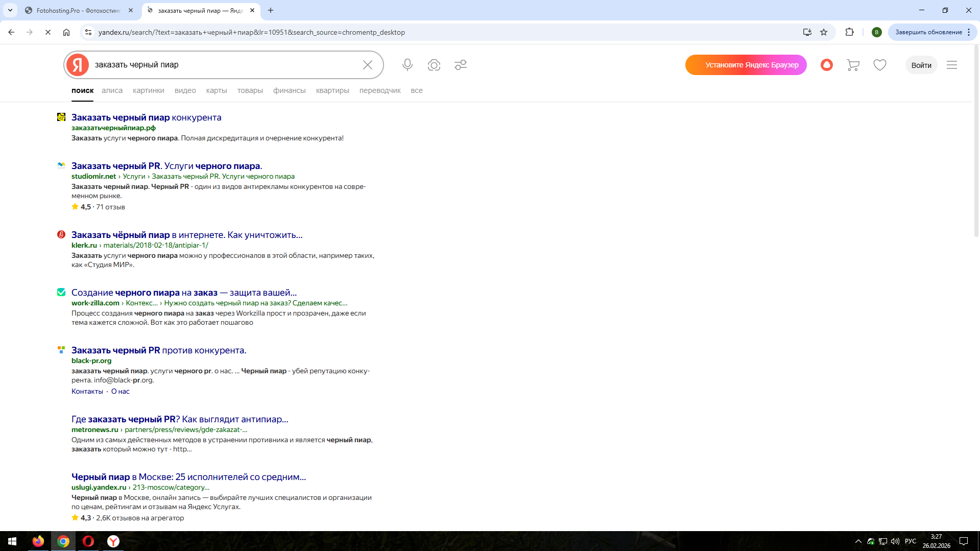The image size is (980, 551).
Task: Open klerk.ru result title link
Action: (187, 235)
